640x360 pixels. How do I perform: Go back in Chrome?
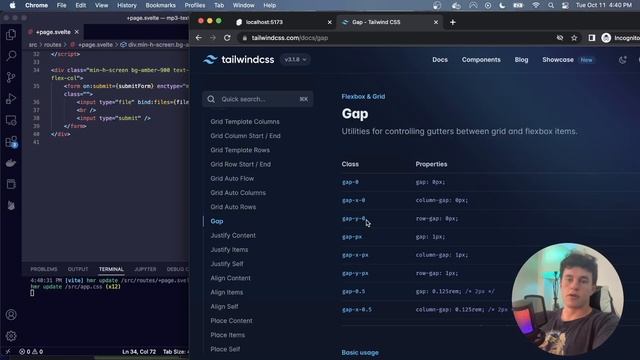(199, 38)
